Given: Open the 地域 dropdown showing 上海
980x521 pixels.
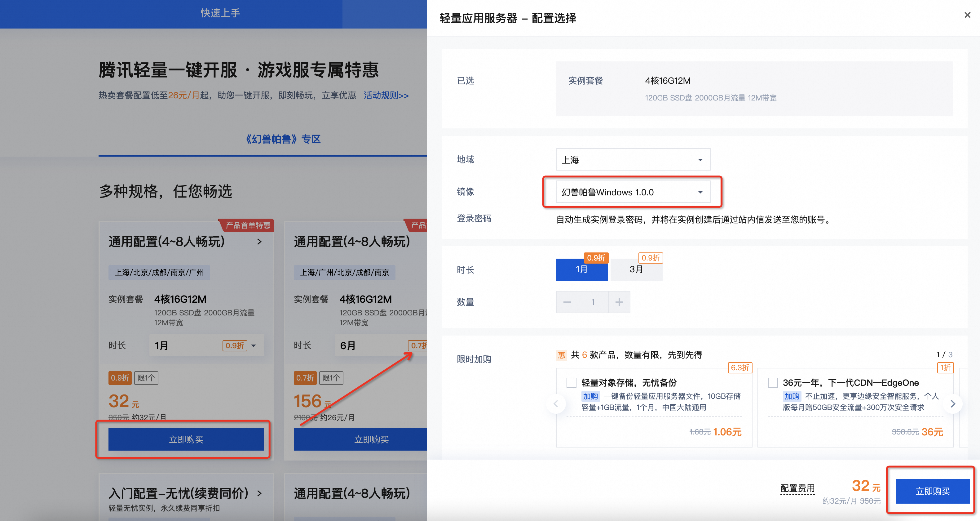Looking at the screenshot, I should tap(633, 159).
